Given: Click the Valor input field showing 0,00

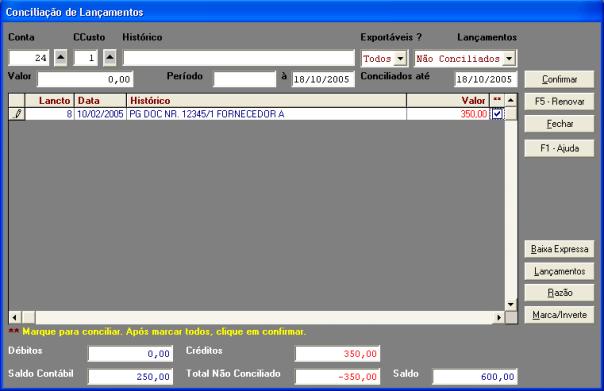Looking at the screenshot, I should click(85, 79).
